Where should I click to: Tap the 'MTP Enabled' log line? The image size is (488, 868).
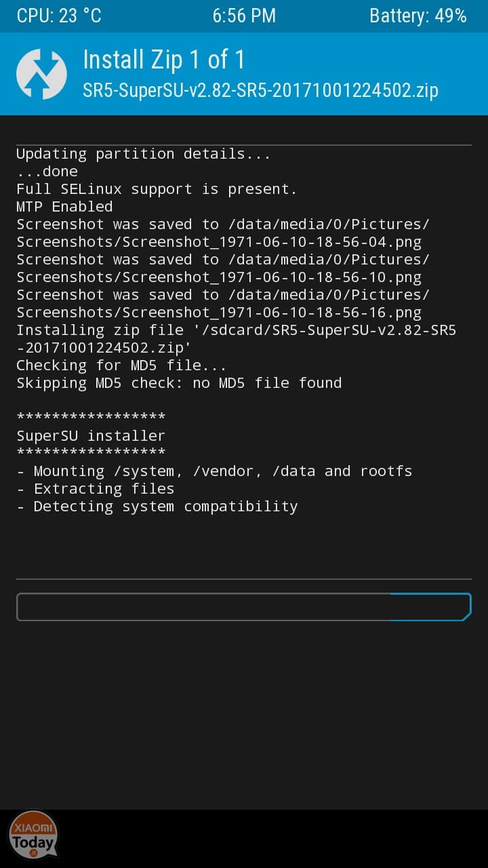pos(64,207)
